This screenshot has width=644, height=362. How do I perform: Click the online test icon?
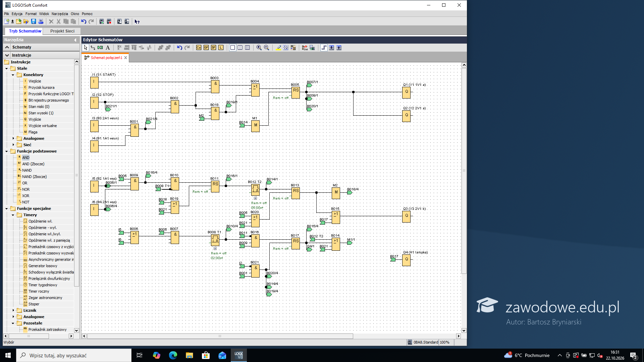pyautogui.click(x=312, y=48)
